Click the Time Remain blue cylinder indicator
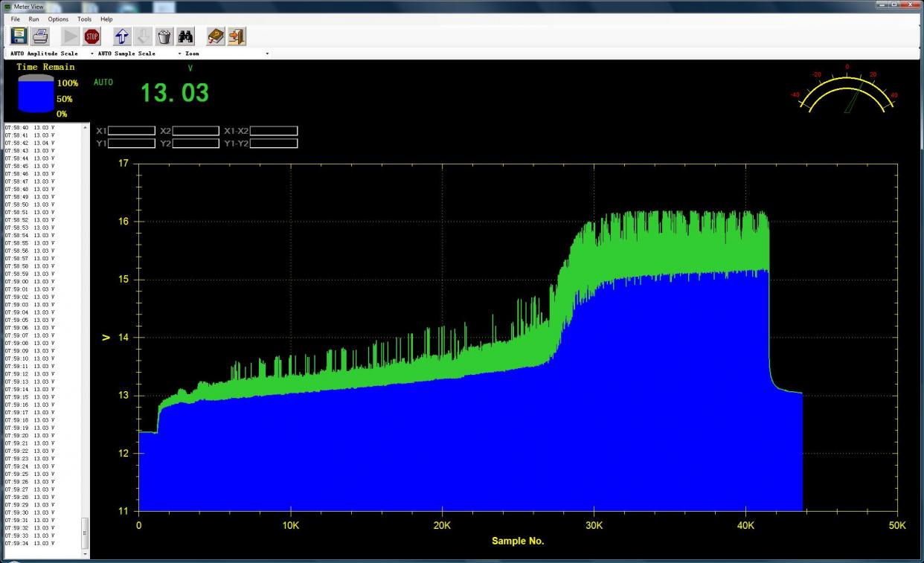The width and height of the screenshot is (924, 563). pos(36,94)
